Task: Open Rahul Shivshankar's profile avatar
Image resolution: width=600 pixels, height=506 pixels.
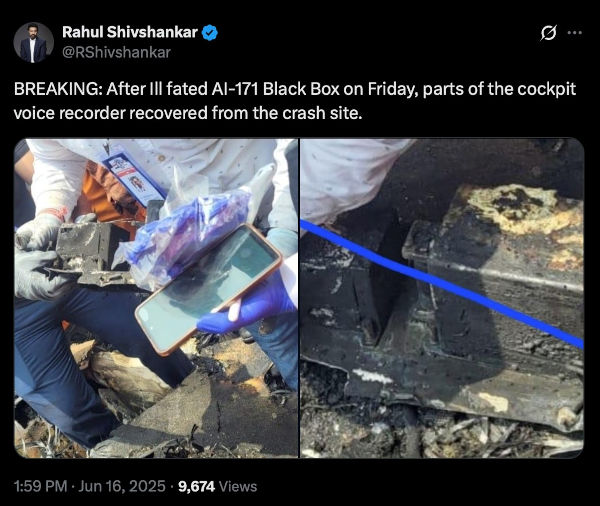Action: (x=33, y=42)
